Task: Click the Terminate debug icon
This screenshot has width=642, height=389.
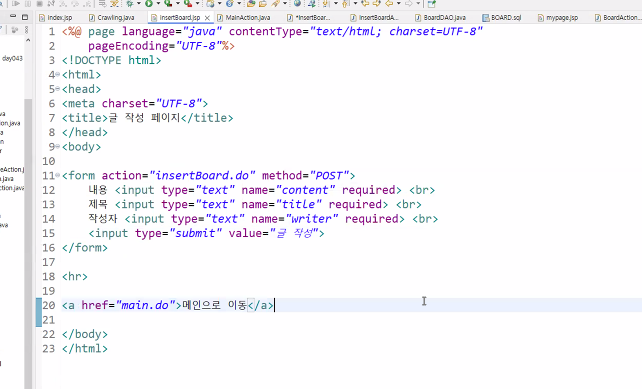Action: coord(39,4)
